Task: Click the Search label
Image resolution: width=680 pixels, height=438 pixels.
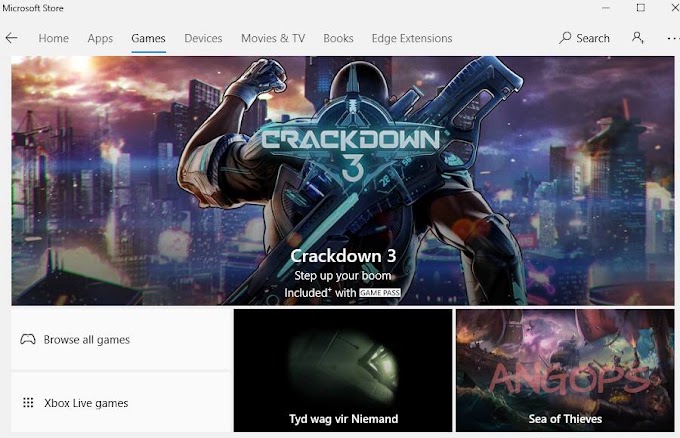Action: click(x=593, y=38)
